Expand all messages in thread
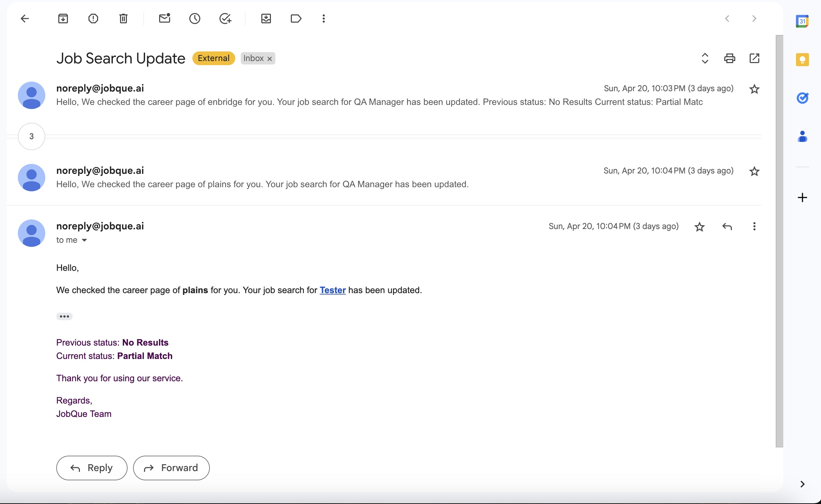Viewport: 821px width, 504px height. (x=705, y=58)
